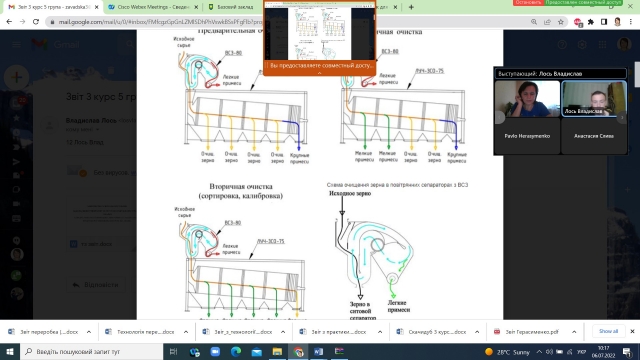This screenshot has height=360, width=640.
Task: Open Chrome's three-dot menu
Action: click(x=631, y=22)
